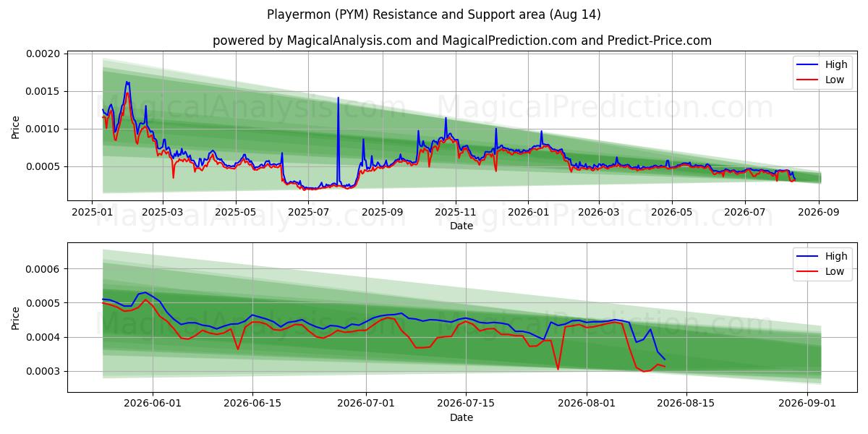Click the 2026-09-01 x-axis tick label

tap(807, 404)
